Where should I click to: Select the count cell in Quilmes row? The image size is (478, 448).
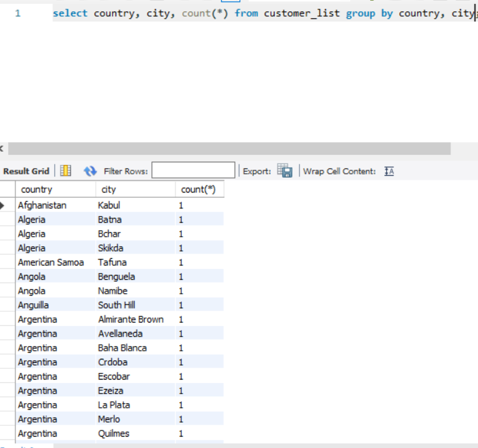pos(200,433)
